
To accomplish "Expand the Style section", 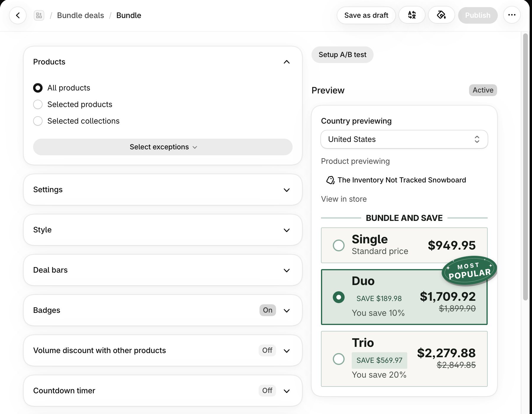I will (163, 230).
